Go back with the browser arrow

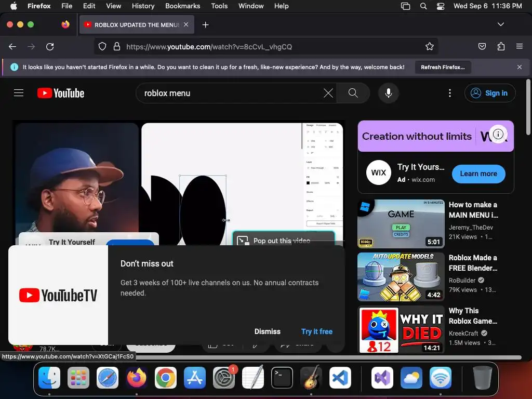click(12, 46)
